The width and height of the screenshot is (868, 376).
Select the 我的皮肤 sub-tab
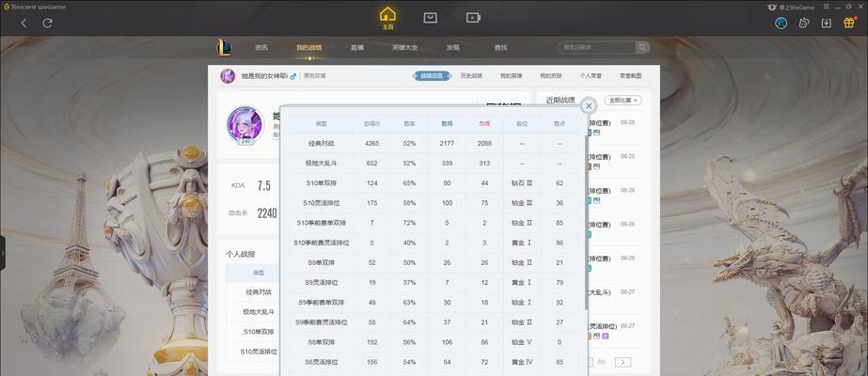[551, 76]
